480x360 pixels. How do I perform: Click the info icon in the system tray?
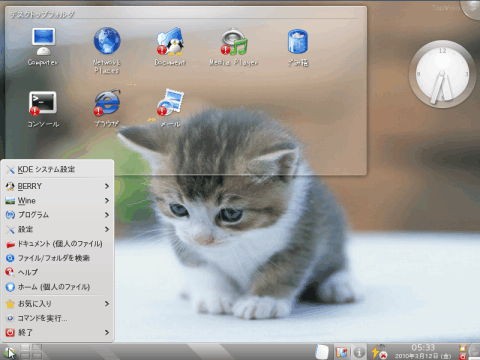tap(359, 352)
